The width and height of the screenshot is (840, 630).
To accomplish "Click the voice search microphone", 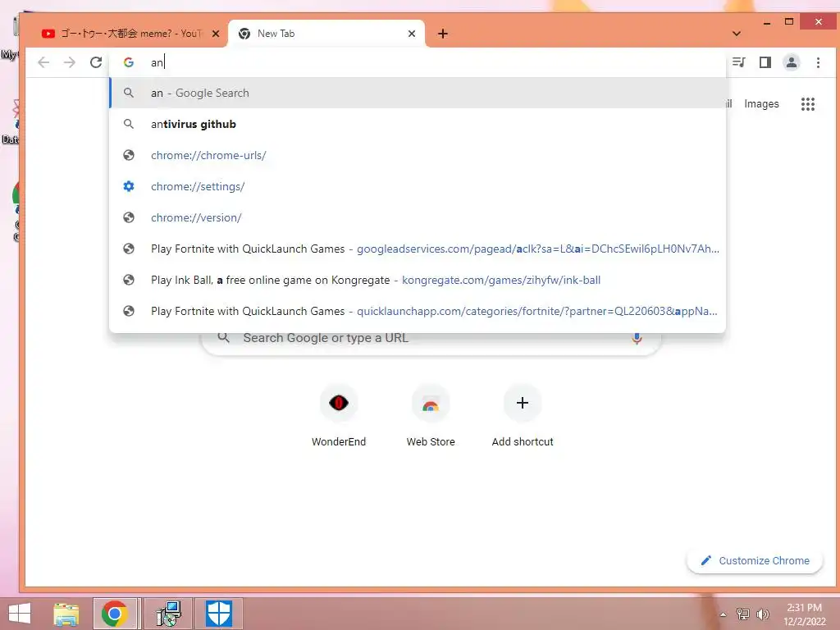I will (637, 338).
